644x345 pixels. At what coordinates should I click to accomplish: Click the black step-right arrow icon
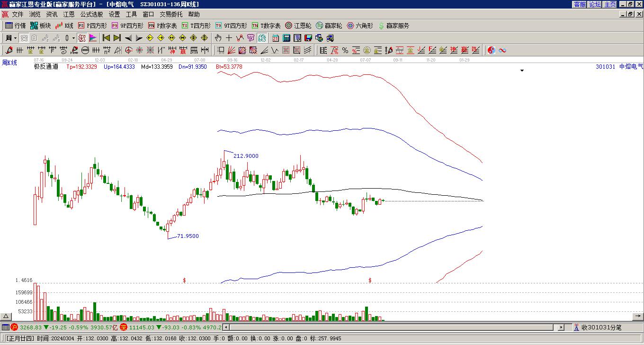[x=139, y=38]
